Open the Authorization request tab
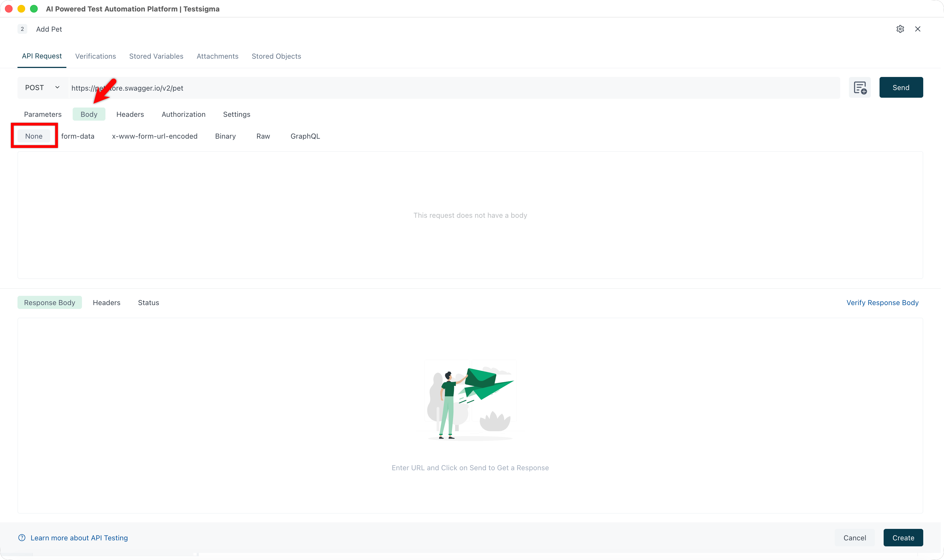 pos(184,114)
